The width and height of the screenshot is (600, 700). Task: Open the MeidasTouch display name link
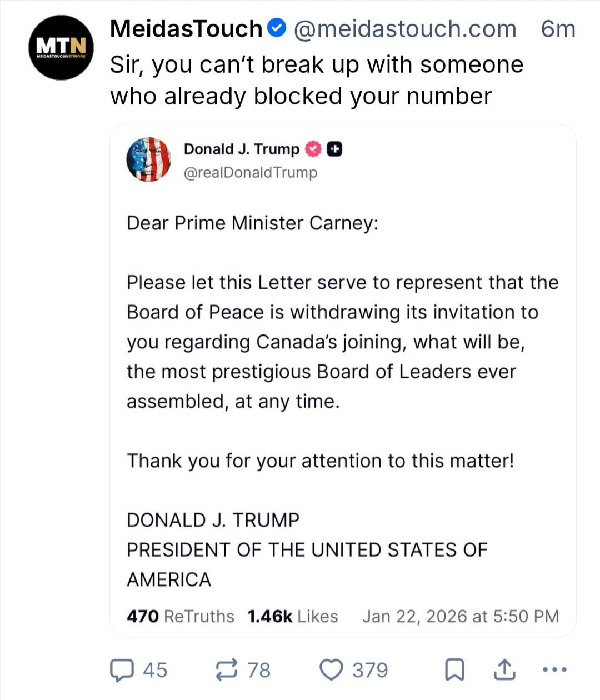[x=186, y=29]
